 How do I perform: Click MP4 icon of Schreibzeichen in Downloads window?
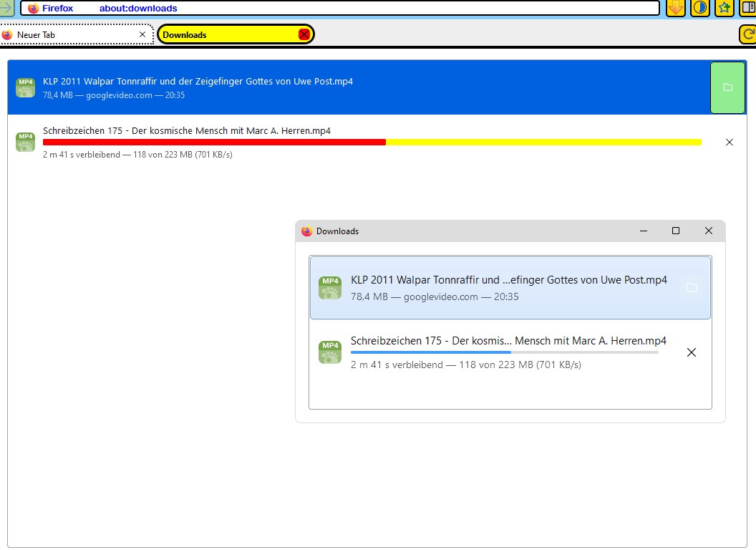pyautogui.click(x=330, y=352)
